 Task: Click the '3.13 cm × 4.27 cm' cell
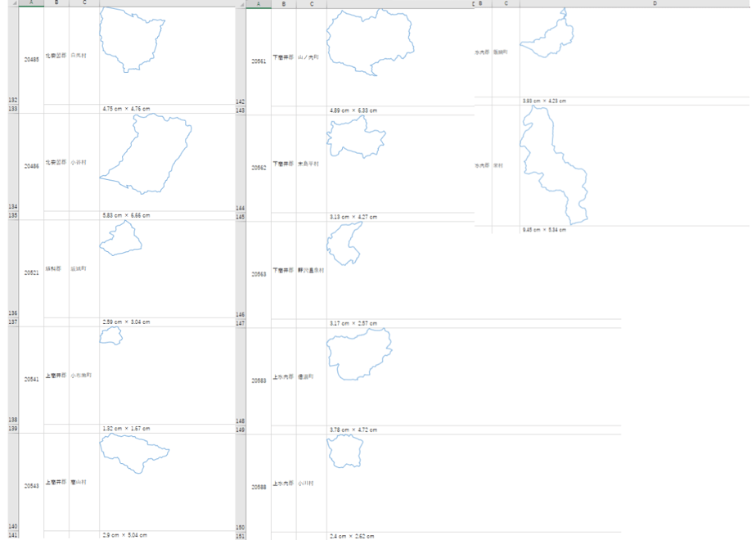click(x=400, y=217)
